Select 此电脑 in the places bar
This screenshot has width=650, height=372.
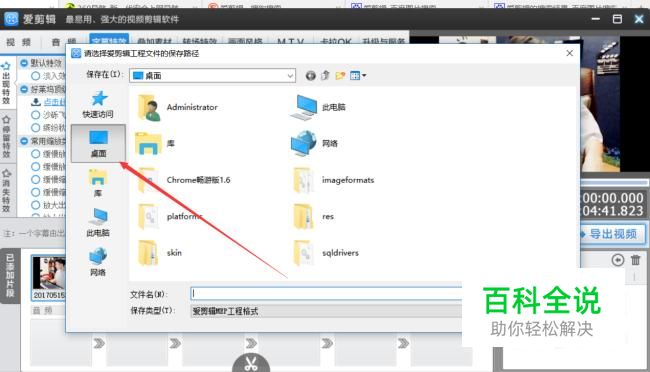[98, 223]
